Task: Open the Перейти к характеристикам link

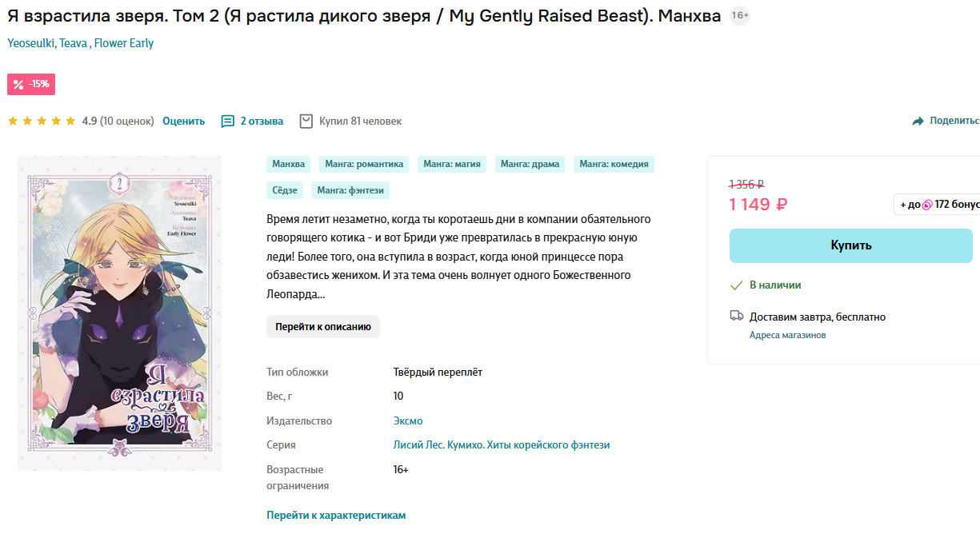Action: point(336,516)
